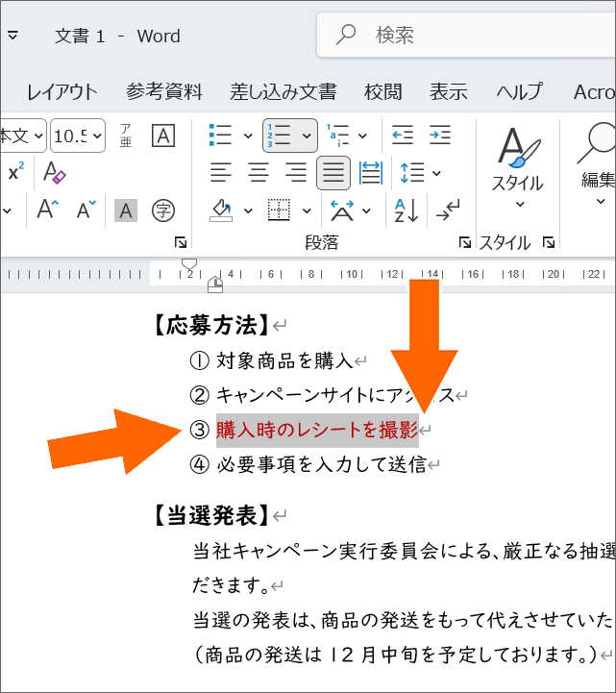Click first line indent marker on ruler

point(189,264)
